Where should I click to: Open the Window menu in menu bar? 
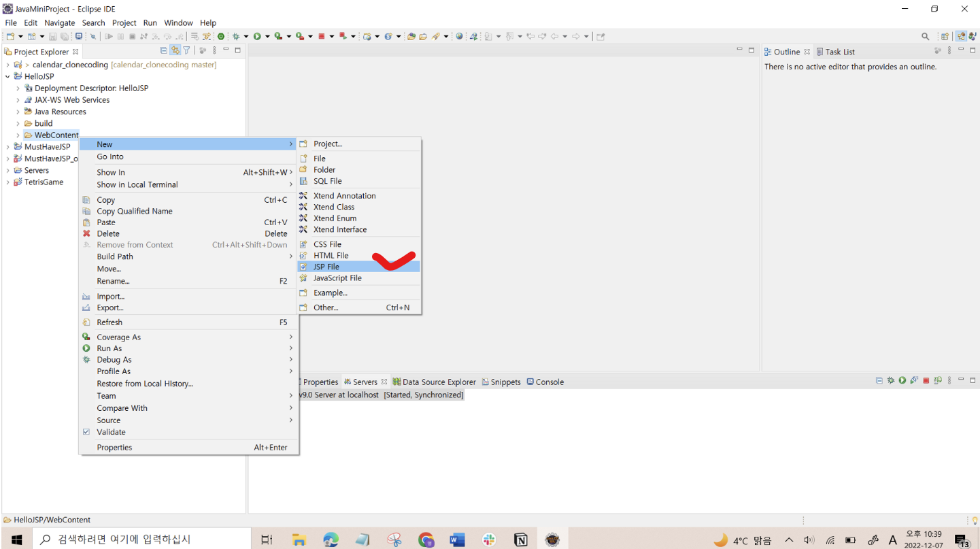tap(178, 22)
